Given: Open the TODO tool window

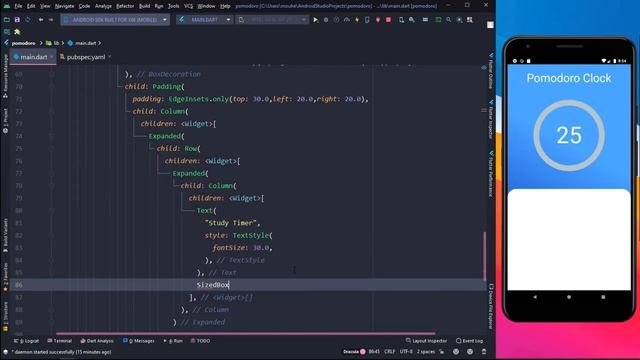Looking at the screenshot, I should pyautogui.click(x=200, y=340).
